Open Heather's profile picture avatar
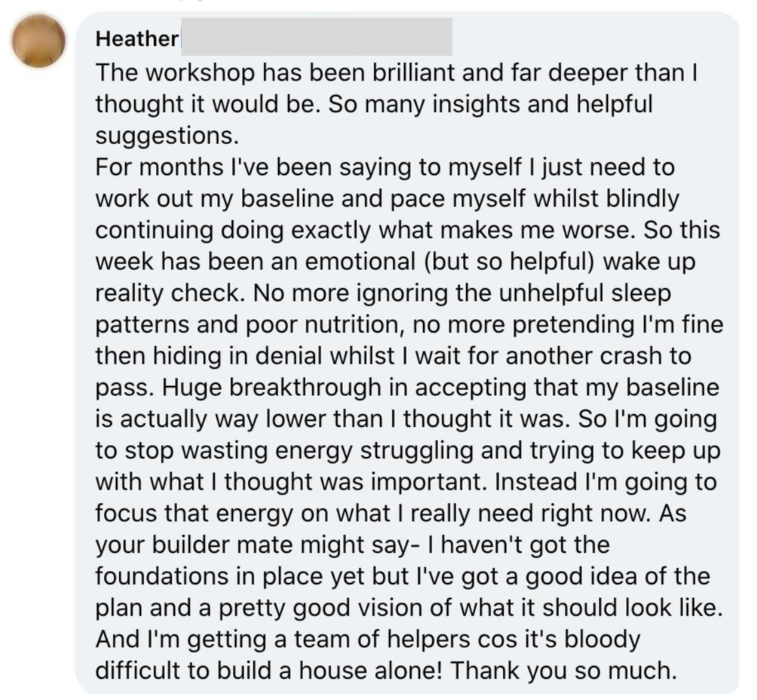 tap(38, 41)
